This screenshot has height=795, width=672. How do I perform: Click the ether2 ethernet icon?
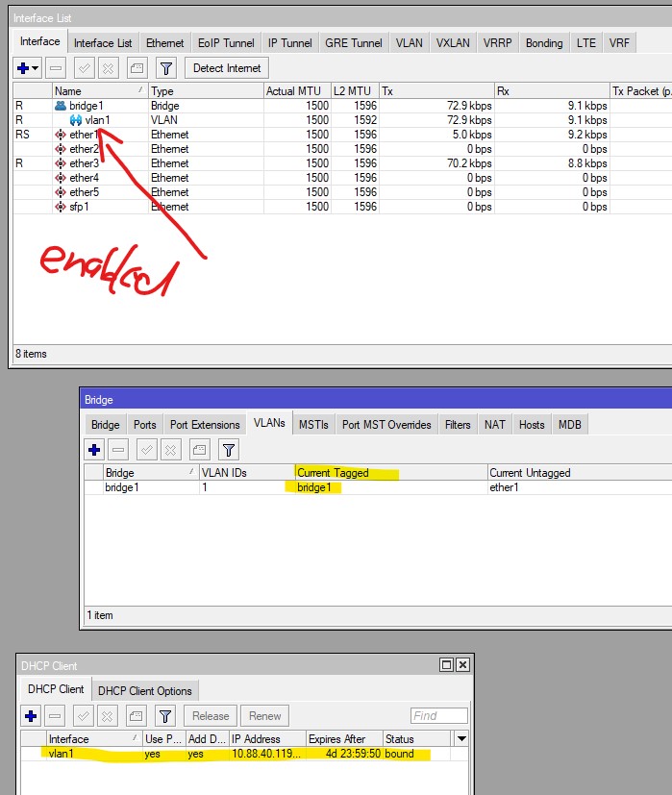click(x=61, y=149)
